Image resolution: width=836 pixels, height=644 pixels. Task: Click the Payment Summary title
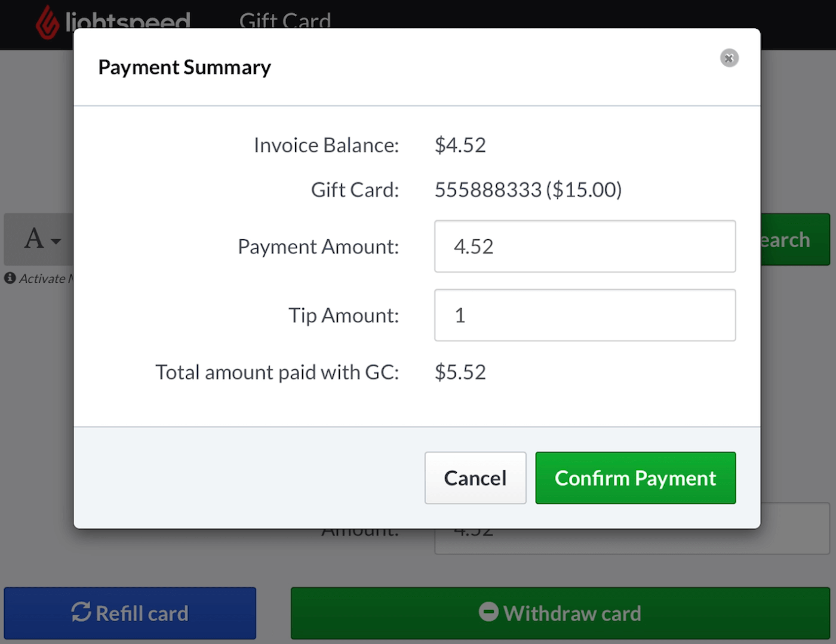pos(185,67)
